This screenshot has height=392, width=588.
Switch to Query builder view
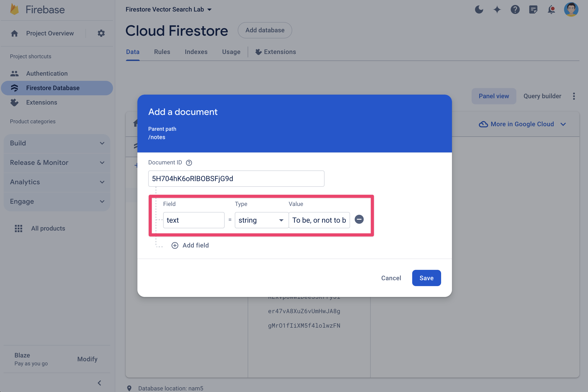pos(542,96)
